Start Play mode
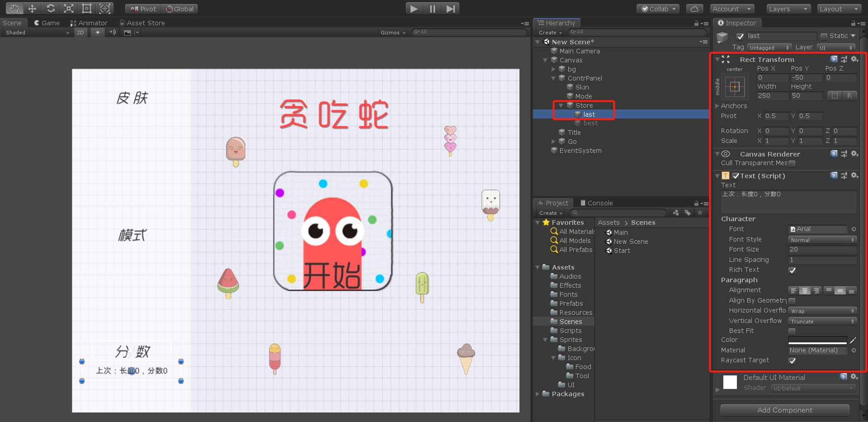 pos(414,9)
